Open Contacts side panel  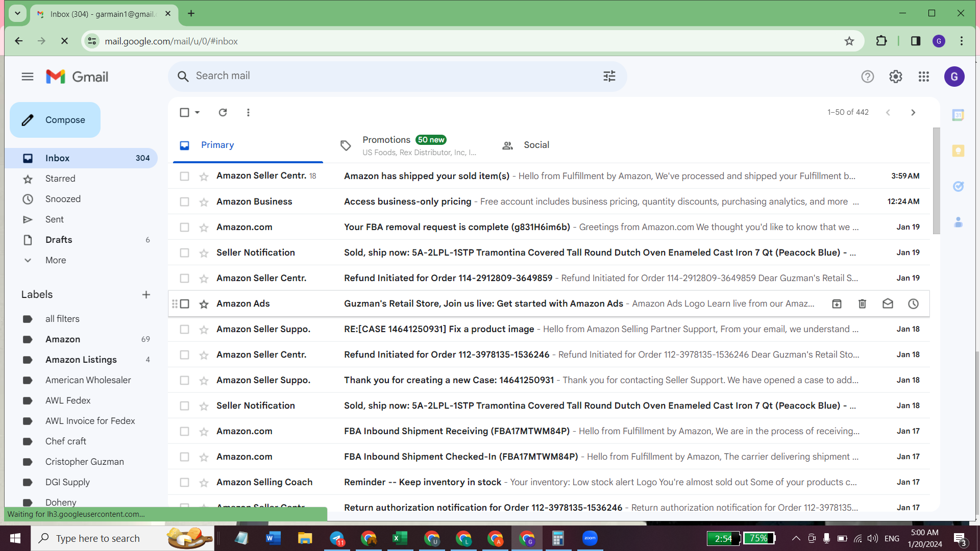pos(958,222)
